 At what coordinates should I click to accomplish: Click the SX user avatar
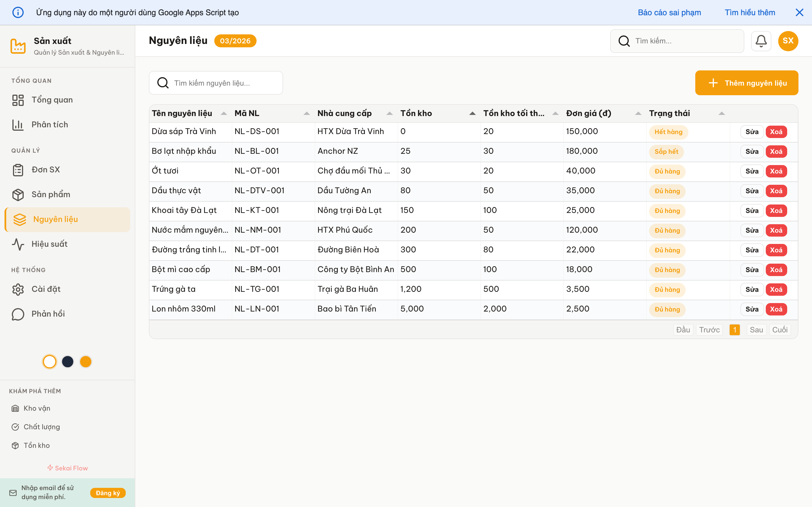pyautogui.click(x=788, y=41)
